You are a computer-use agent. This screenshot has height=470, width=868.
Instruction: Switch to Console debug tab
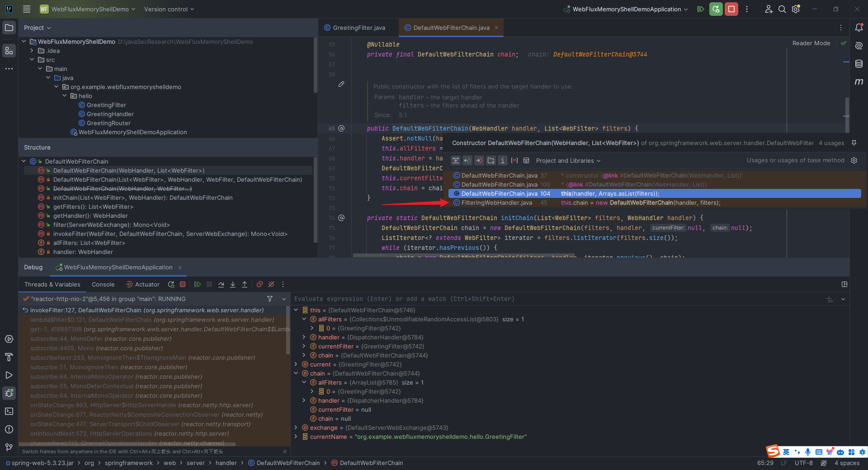click(x=103, y=284)
